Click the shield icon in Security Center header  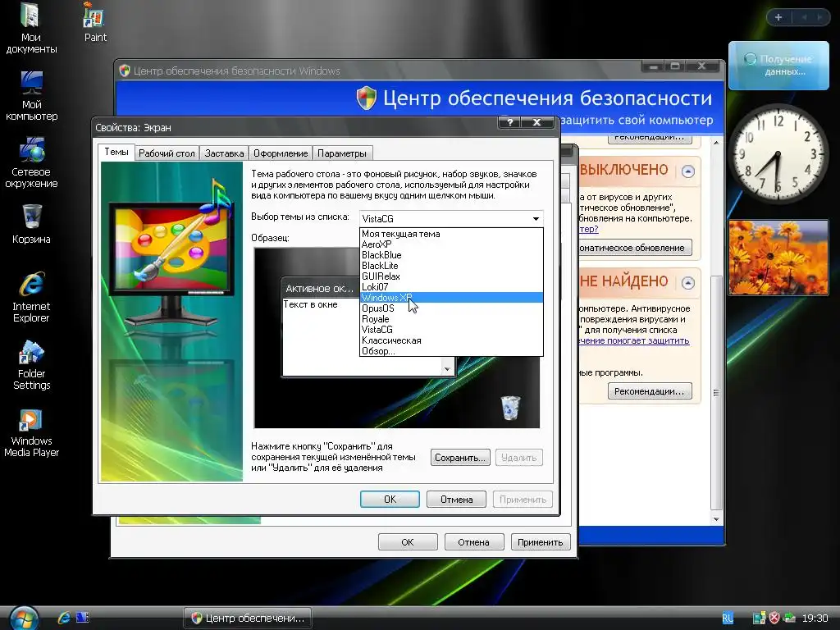click(x=367, y=98)
